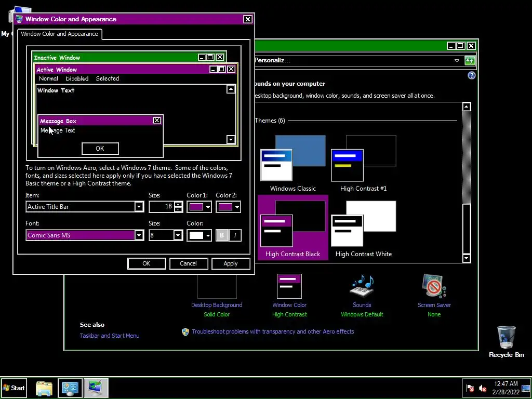Click the Screen Saver link text
The width and height of the screenshot is (532, 399).
[434, 305]
